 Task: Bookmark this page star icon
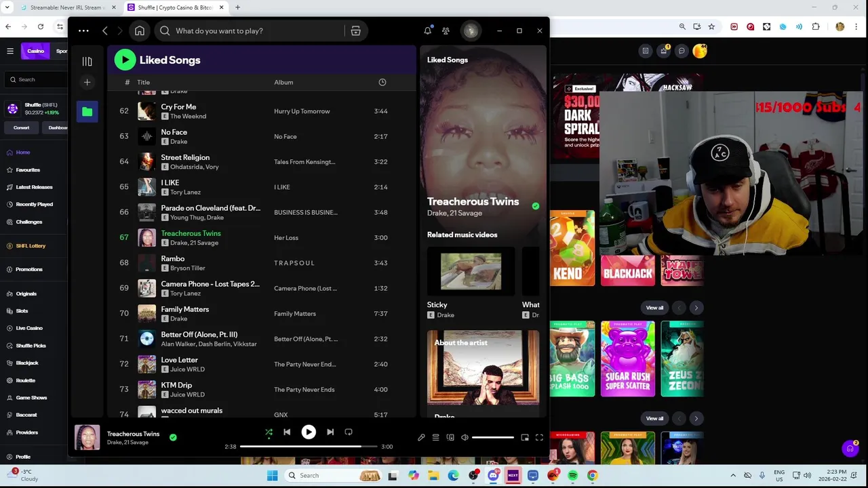pos(711,26)
